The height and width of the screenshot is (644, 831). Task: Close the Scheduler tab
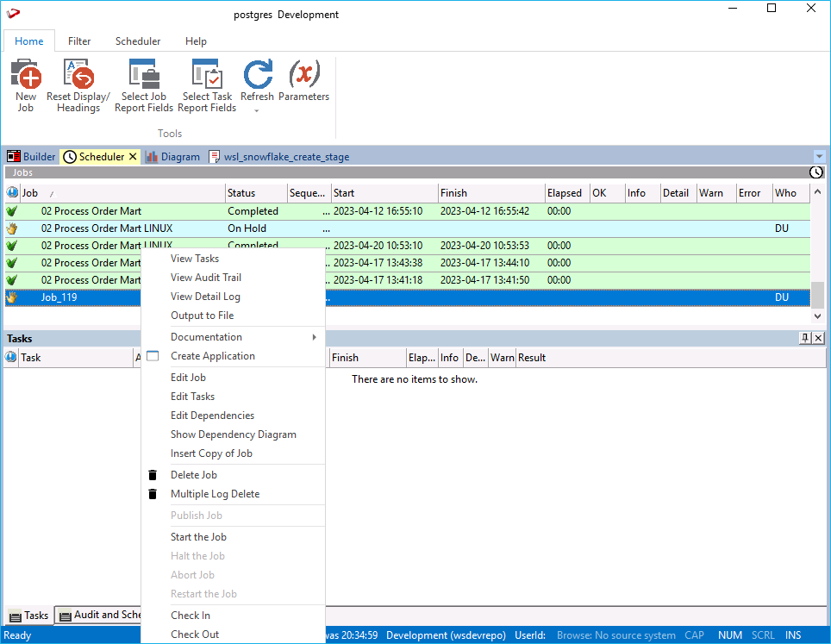tap(133, 157)
